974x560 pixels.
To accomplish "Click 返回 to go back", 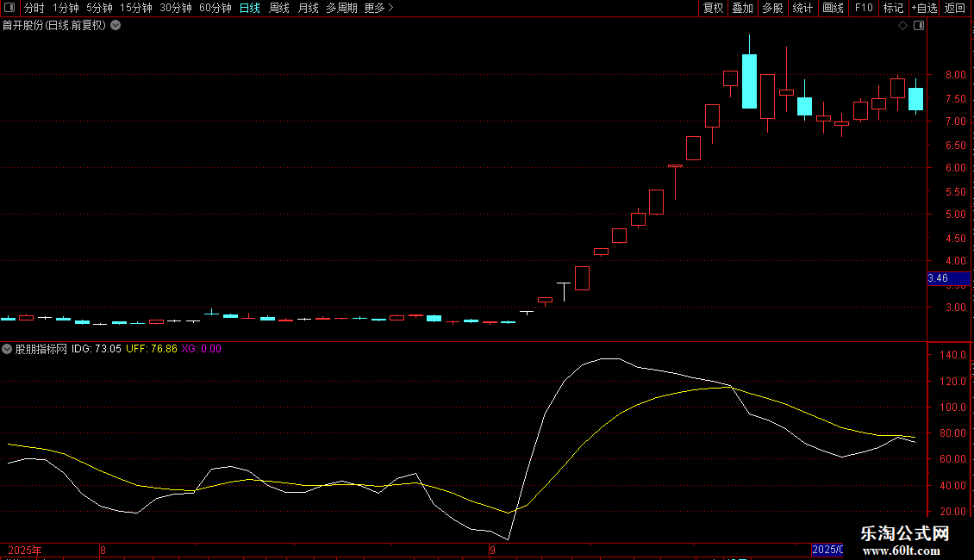I will [x=955, y=8].
